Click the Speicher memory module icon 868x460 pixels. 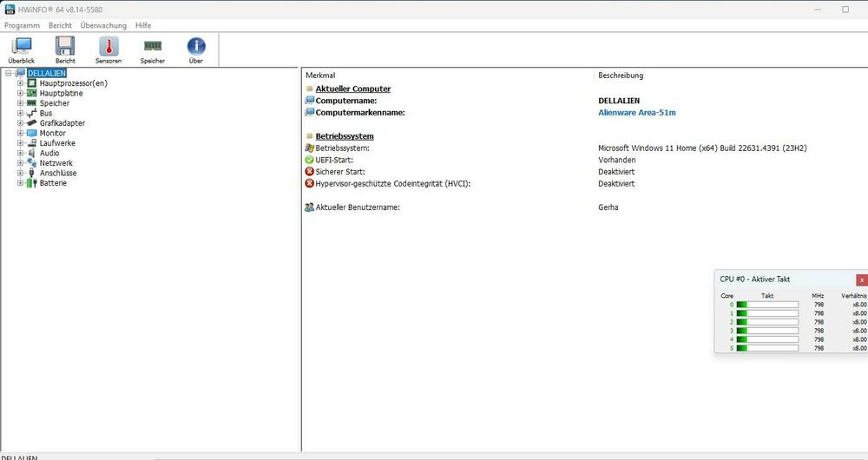153,48
